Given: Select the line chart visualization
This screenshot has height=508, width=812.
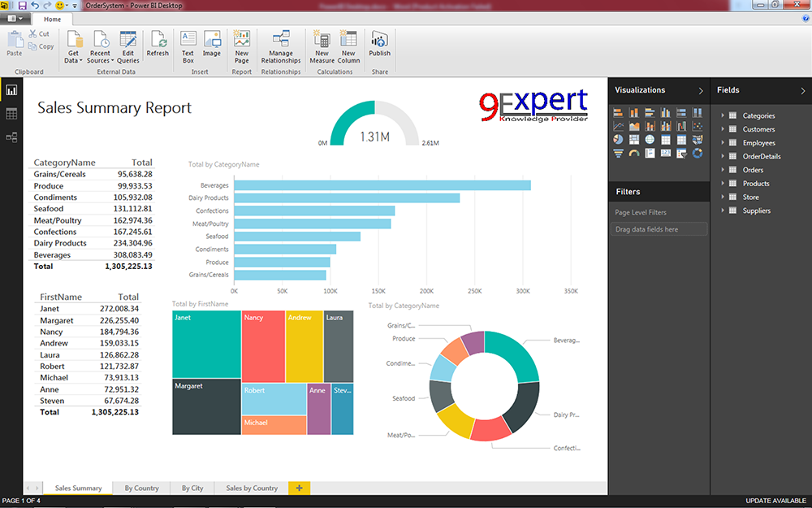Looking at the screenshot, I should point(618,126).
